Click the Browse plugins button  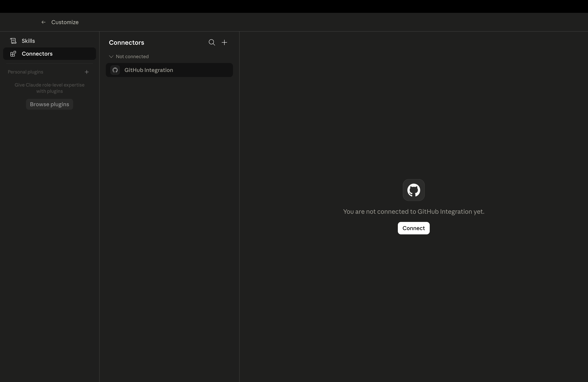pos(49,104)
